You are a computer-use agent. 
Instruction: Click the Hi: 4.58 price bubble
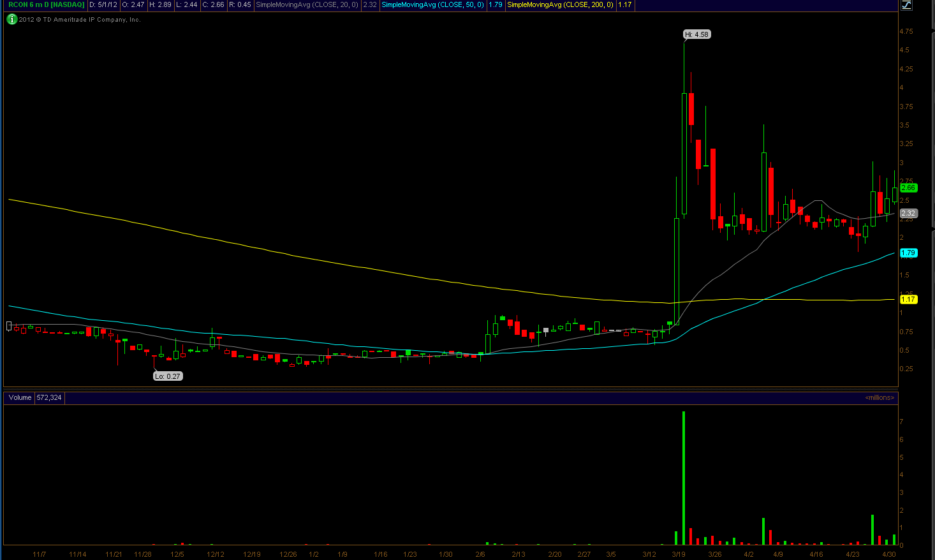tap(696, 34)
